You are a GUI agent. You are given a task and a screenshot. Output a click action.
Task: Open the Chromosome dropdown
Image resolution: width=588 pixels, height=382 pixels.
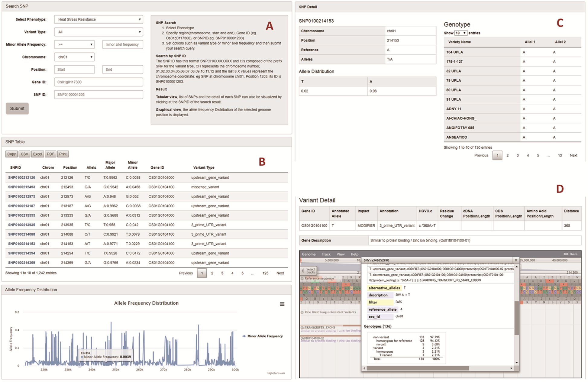(x=74, y=57)
